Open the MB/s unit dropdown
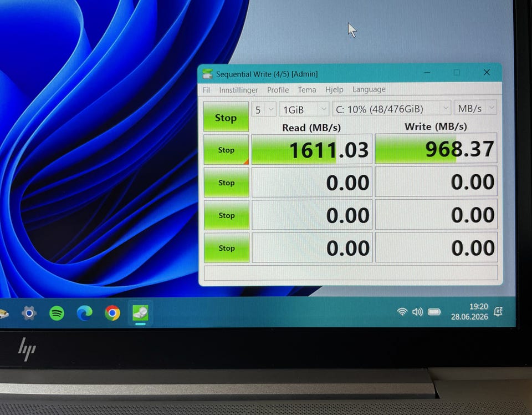 475,108
